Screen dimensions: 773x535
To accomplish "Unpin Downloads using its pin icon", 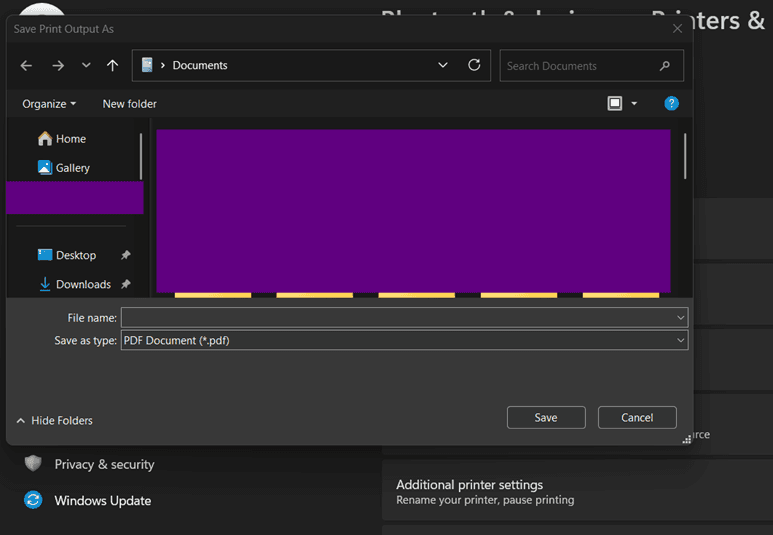I will coord(126,284).
